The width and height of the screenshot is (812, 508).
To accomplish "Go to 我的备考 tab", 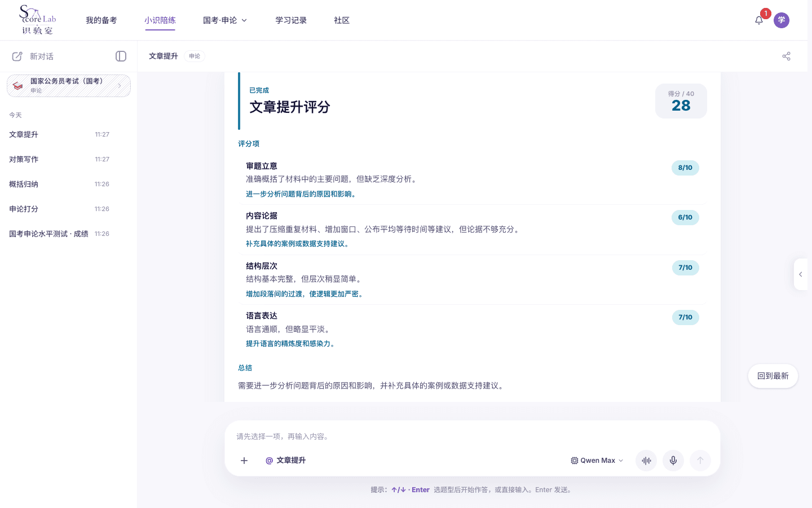I will 101,20.
